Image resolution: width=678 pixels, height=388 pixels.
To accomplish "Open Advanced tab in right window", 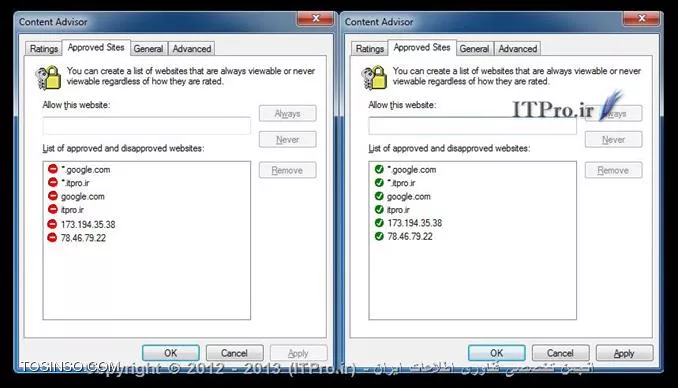I will point(518,48).
